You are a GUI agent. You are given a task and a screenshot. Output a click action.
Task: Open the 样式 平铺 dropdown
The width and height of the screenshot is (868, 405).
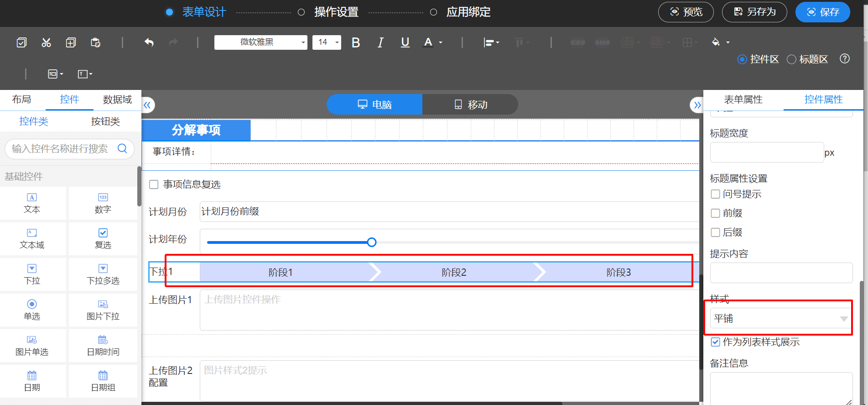[x=781, y=318]
